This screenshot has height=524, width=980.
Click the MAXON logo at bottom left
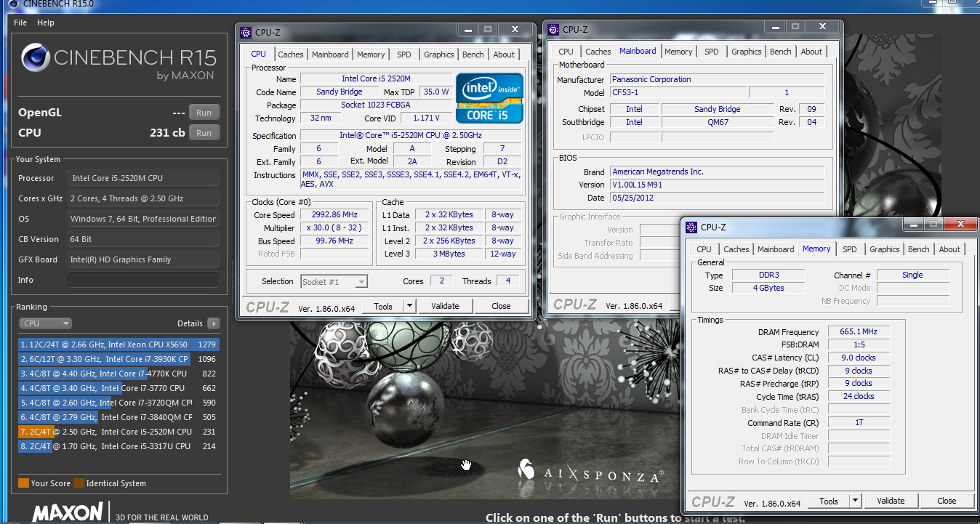(x=68, y=512)
